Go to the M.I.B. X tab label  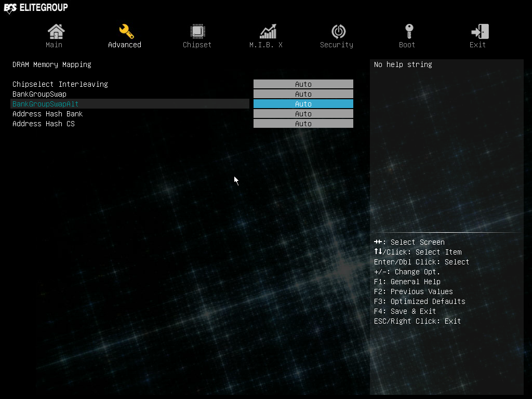(x=266, y=45)
